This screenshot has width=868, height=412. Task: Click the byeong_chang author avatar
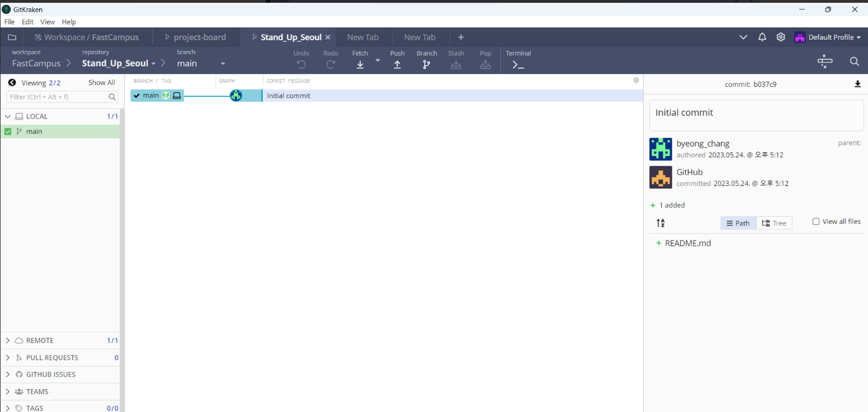[661, 149]
